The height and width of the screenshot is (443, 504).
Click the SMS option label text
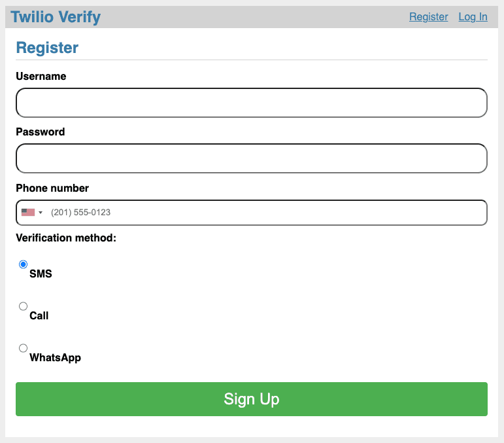pos(41,274)
